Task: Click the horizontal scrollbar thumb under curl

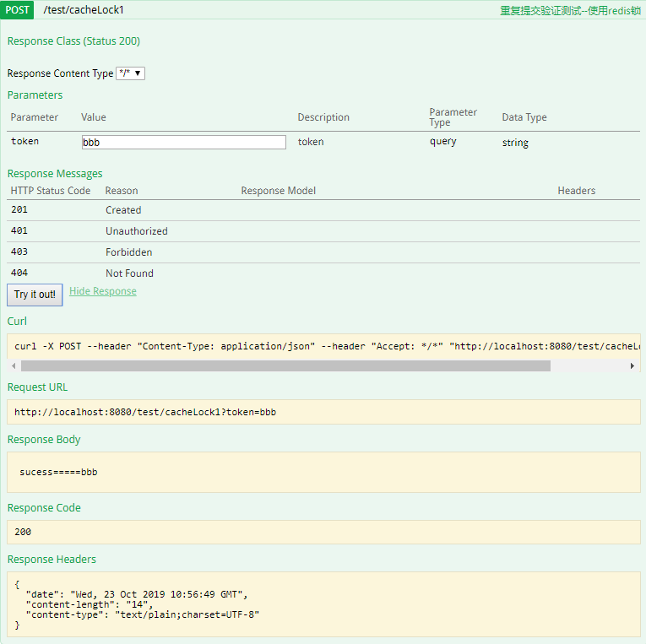Action: click(285, 365)
